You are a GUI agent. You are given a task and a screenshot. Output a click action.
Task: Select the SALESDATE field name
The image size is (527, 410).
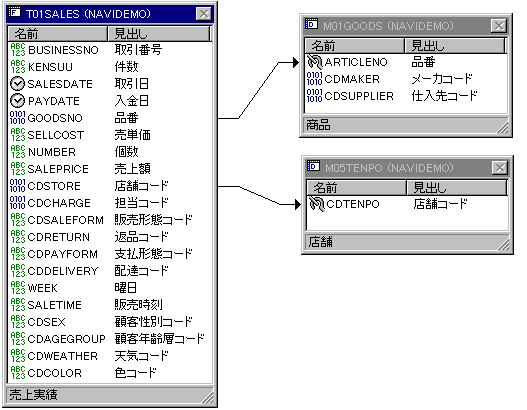pos(60,84)
